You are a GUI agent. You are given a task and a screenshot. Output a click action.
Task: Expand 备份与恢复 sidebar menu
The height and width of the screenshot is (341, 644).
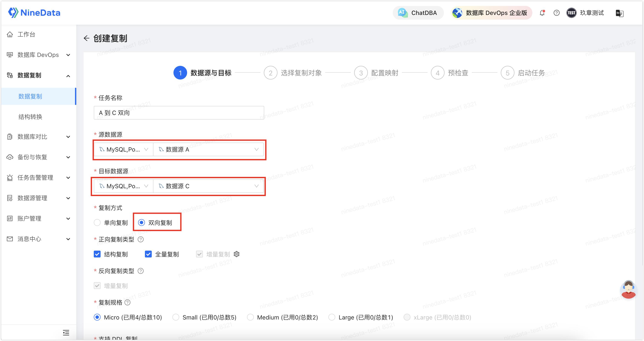tap(39, 157)
